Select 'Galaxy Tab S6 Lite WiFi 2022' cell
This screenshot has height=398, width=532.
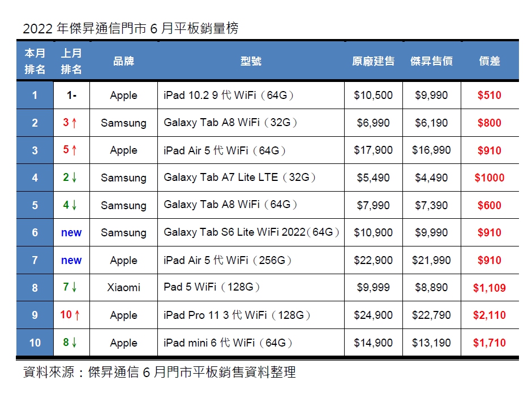(x=251, y=232)
